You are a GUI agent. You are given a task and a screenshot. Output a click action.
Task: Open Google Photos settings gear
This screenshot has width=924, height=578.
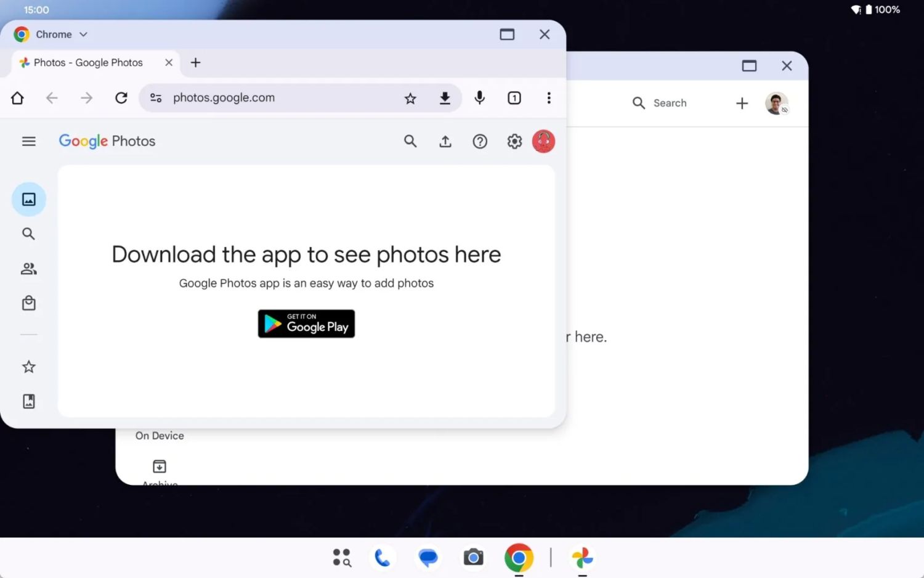point(514,142)
